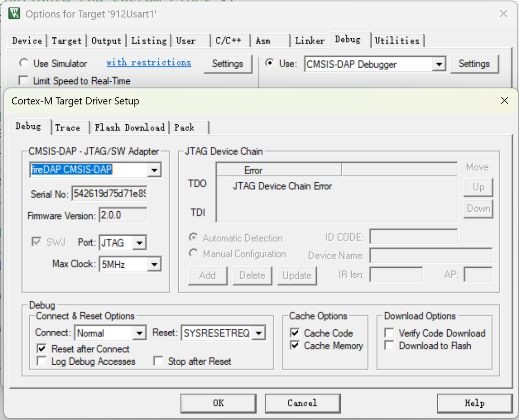Viewport: 519px width, 420px height.
Task: Open the Linker tab
Action: [310, 41]
